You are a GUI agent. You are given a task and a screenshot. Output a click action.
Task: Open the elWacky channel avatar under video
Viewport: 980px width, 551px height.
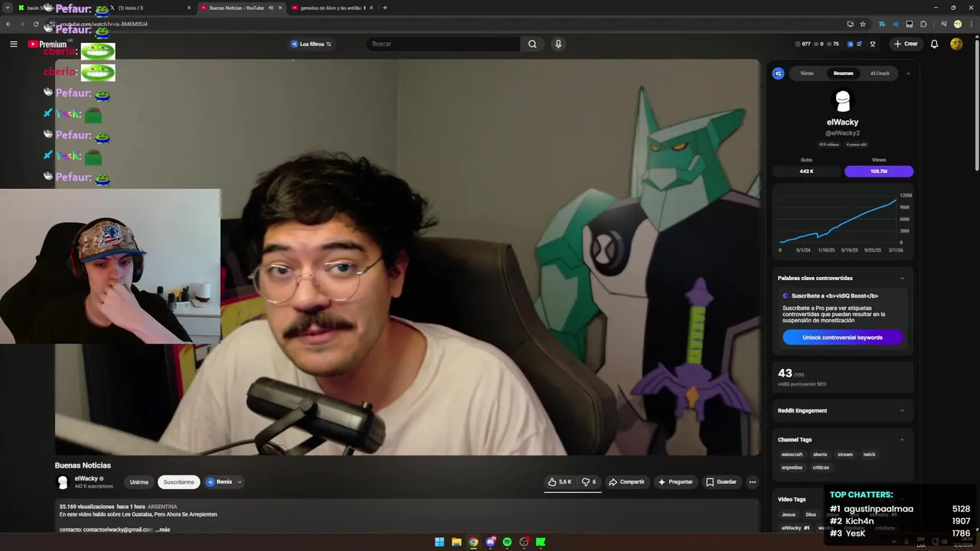click(63, 482)
